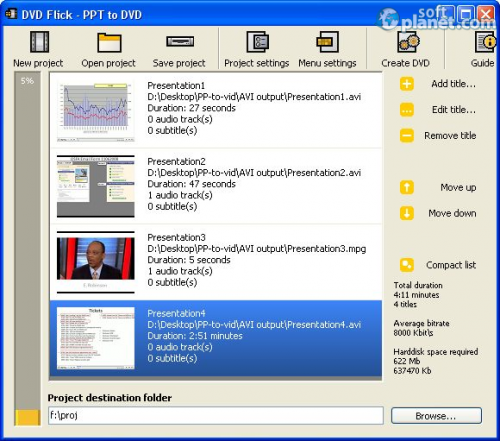Click the yellow Move down arrow icon
Viewport: 500px width, 441px height.
407,213
